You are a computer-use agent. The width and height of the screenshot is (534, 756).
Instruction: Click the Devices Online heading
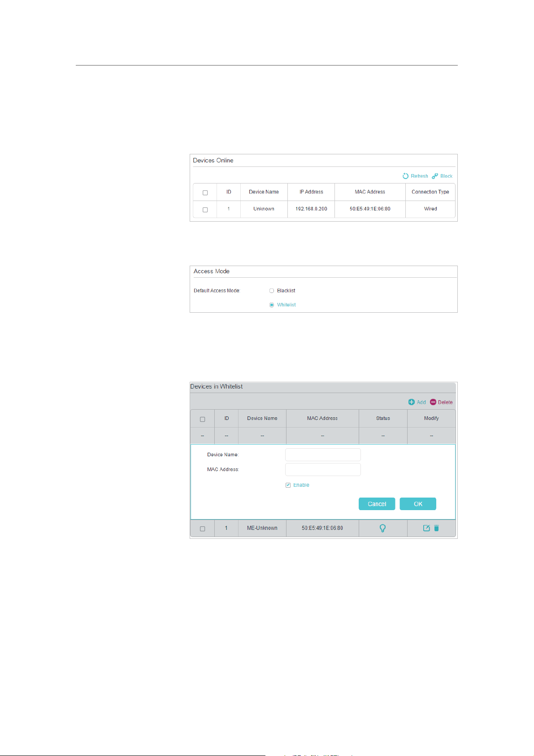pos(213,160)
